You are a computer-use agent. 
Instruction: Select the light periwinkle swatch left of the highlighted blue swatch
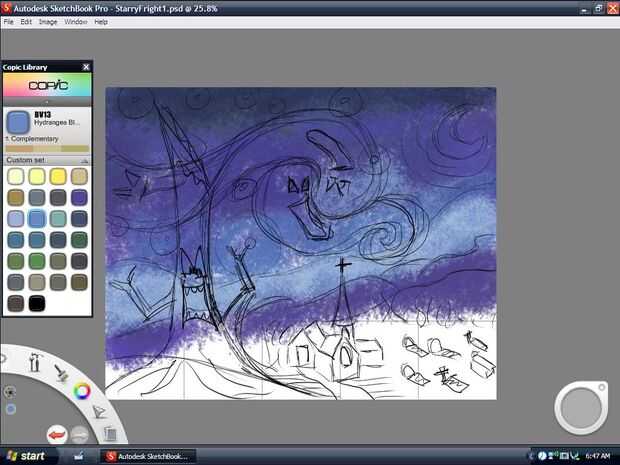(x=16, y=219)
